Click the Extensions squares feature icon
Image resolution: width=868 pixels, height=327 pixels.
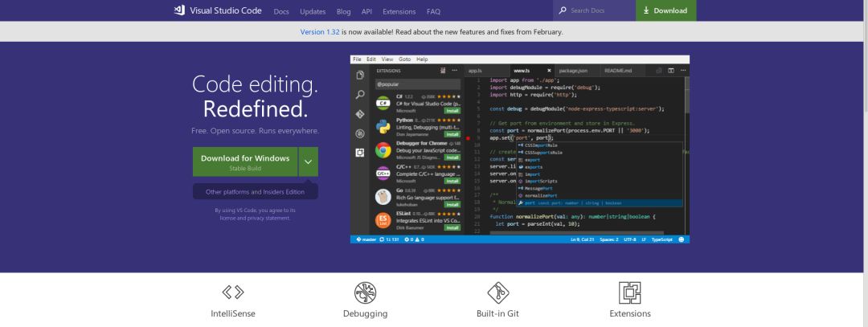[630, 292]
